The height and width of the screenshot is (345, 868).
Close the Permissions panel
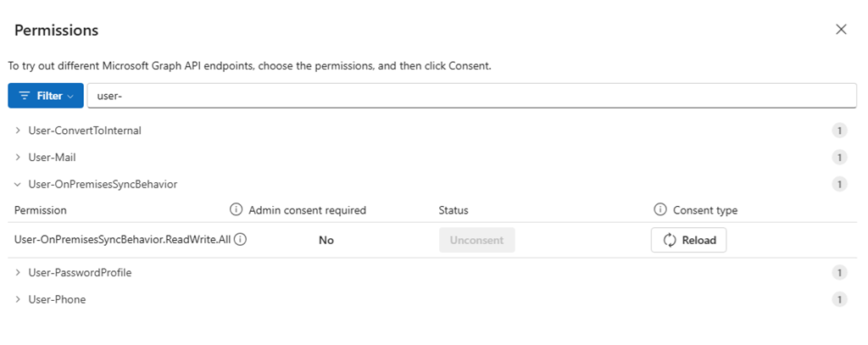[841, 30]
